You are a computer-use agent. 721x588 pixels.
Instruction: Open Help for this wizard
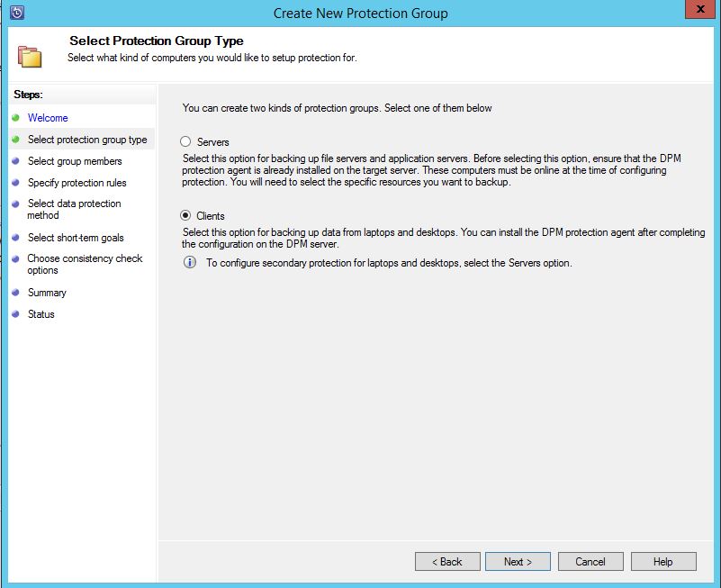tap(662, 561)
